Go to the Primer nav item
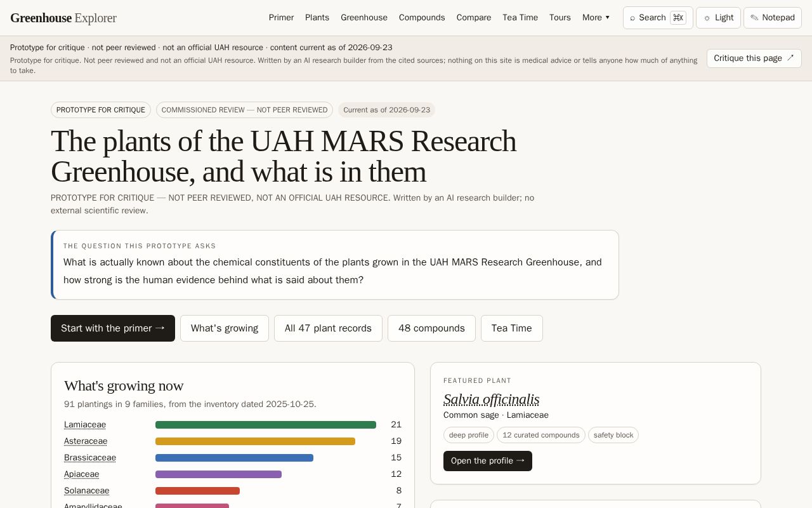 (x=281, y=18)
